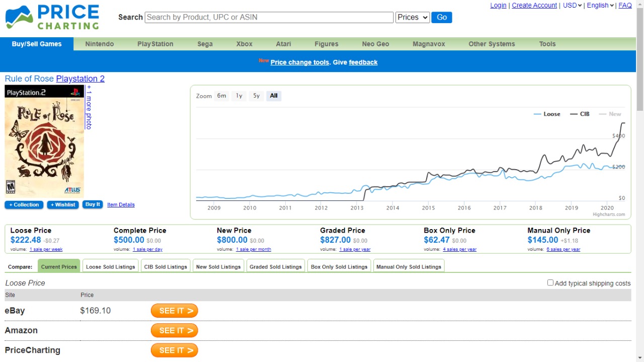
Task: Click SEE IT for Amazon
Action: coord(175,330)
